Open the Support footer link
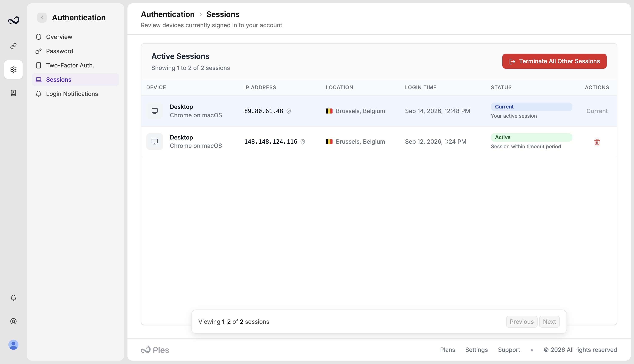This screenshot has width=634, height=364. coord(509,350)
